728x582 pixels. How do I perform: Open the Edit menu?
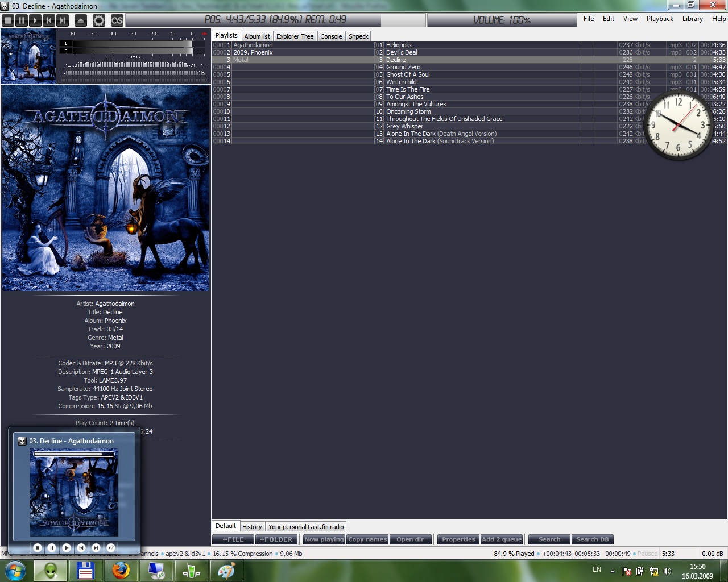coord(609,19)
